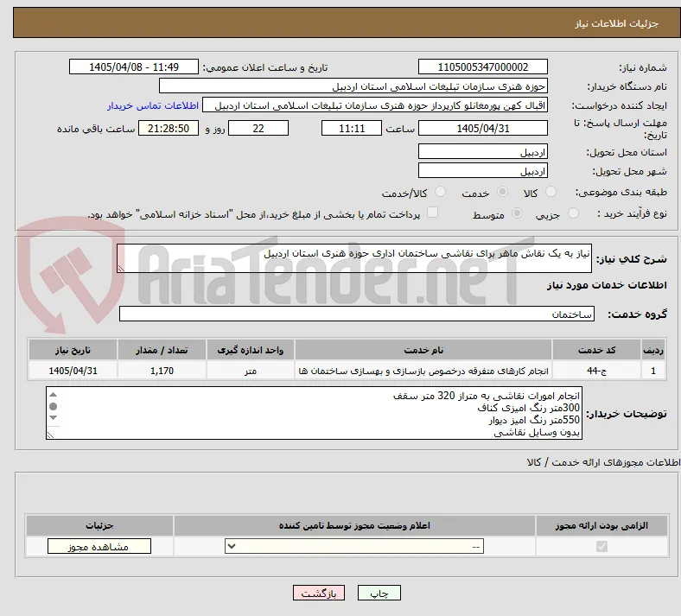Viewport: 681px width, 616px height.
Task: Click the response deadline date field
Action: (x=482, y=129)
